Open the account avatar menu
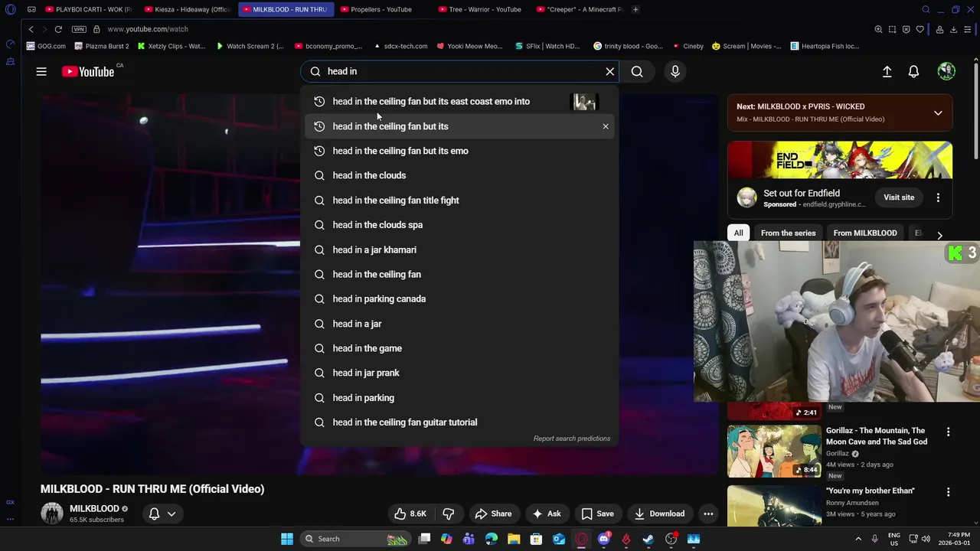Image resolution: width=980 pixels, height=551 pixels. pyautogui.click(x=946, y=71)
